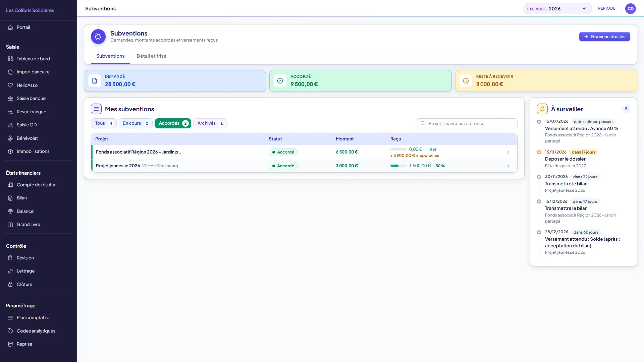Viewport: 644px width, 362px height.
Task: Create a Nouveau dossier
Action: click(x=604, y=37)
